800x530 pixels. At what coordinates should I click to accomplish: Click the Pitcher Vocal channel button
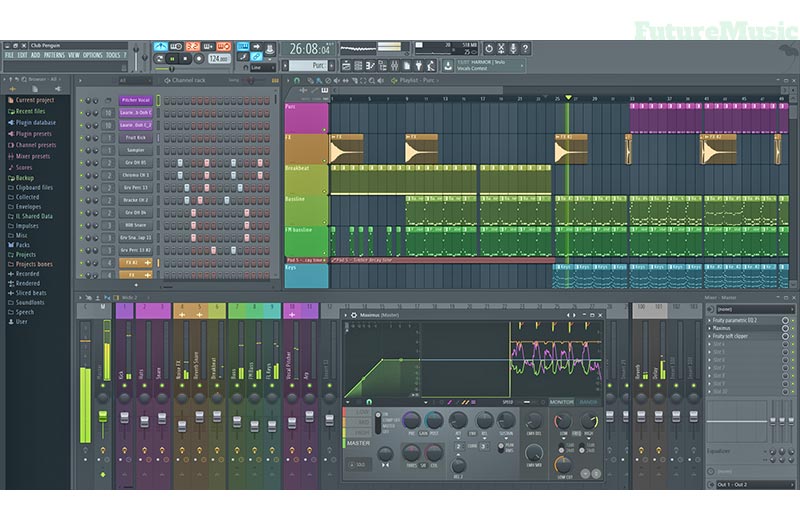tap(136, 100)
